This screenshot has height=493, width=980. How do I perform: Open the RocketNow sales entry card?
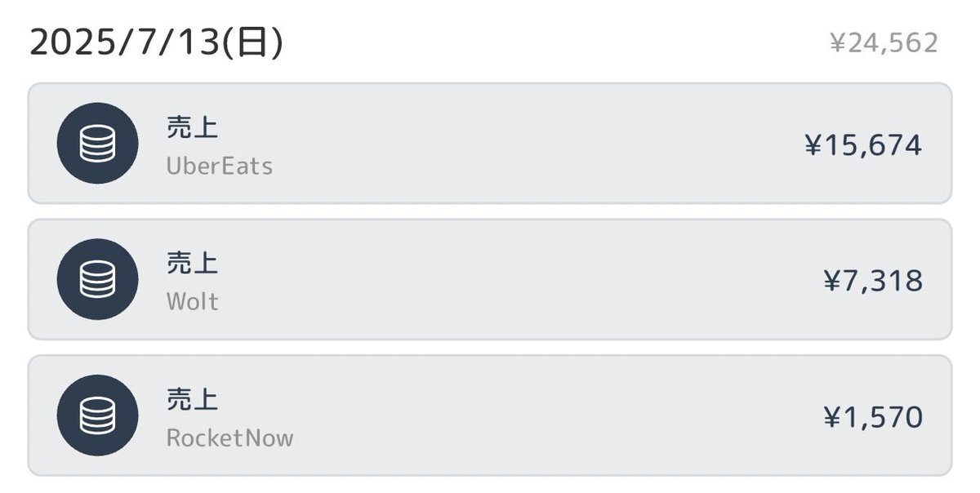490,415
